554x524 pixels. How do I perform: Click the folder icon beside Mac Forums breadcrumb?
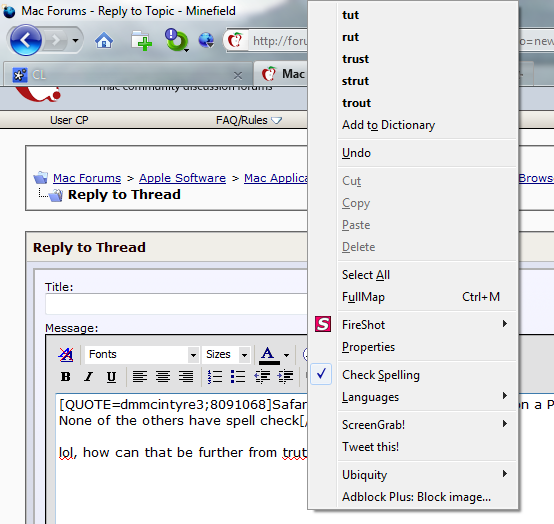(41, 177)
